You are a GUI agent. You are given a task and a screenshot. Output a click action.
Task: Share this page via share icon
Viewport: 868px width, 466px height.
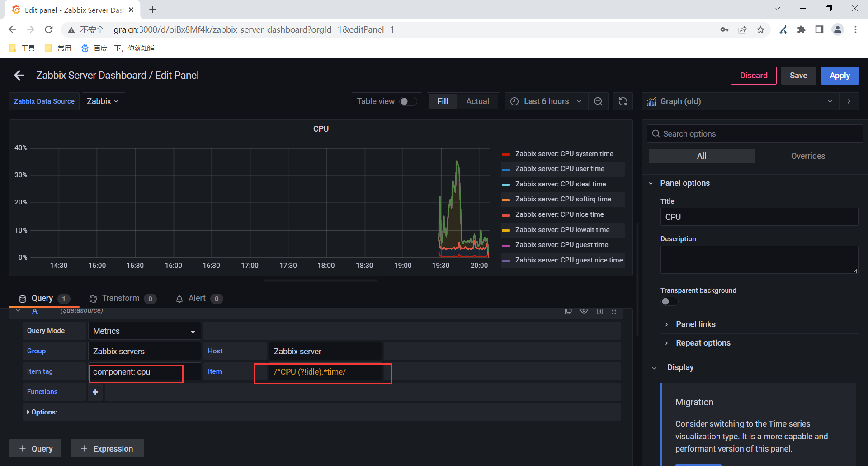click(742, 29)
